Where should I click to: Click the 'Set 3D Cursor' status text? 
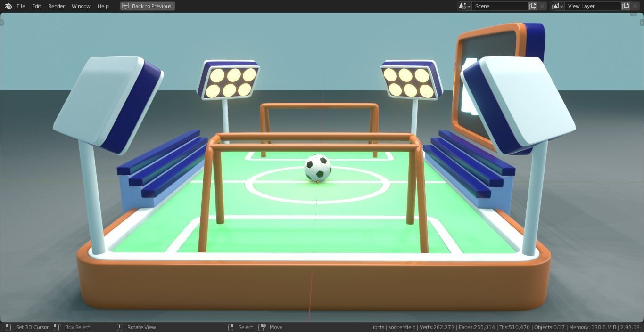point(32,327)
